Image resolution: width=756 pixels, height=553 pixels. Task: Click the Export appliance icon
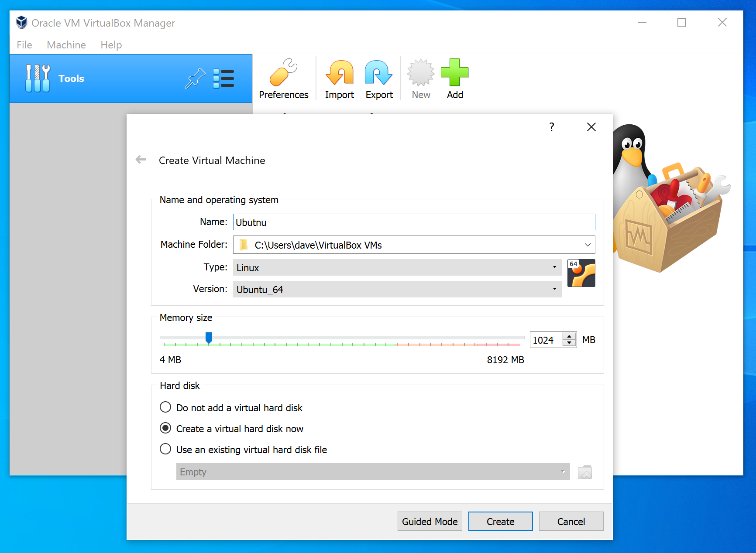coord(379,79)
